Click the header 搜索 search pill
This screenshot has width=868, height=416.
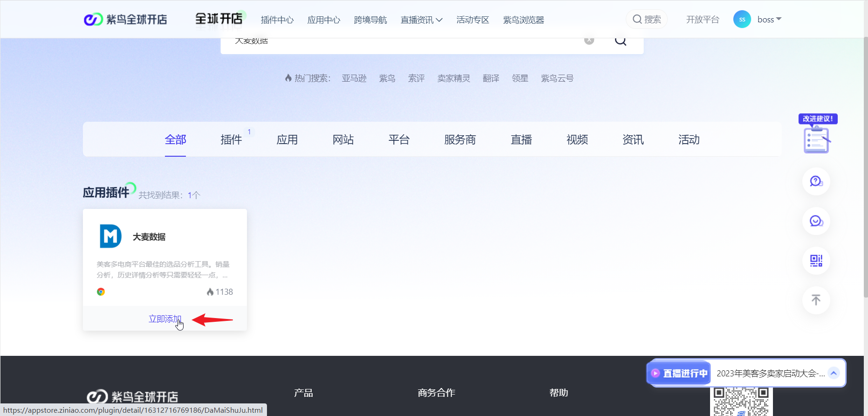coord(647,19)
